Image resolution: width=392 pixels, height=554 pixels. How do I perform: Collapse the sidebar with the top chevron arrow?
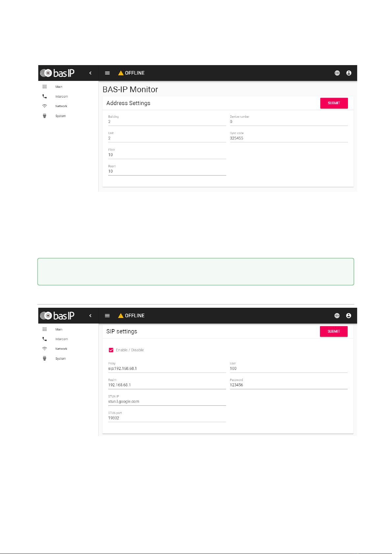(90, 73)
